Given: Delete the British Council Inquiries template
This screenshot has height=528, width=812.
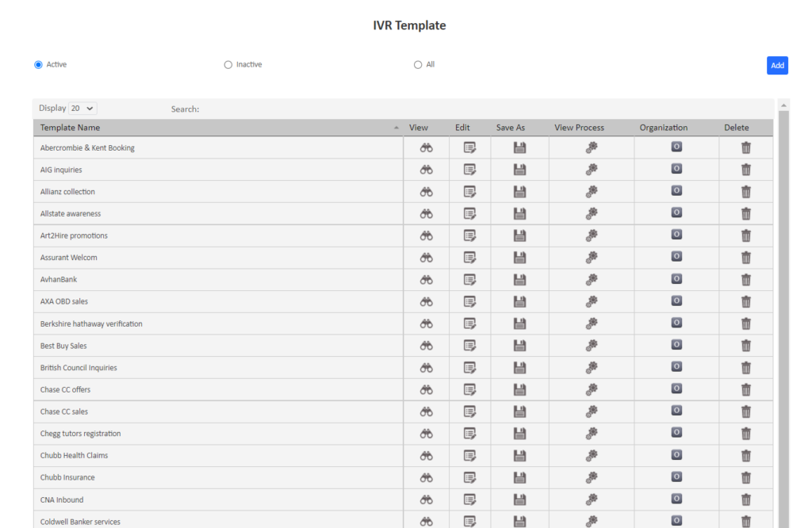Looking at the screenshot, I should [x=745, y=367].
